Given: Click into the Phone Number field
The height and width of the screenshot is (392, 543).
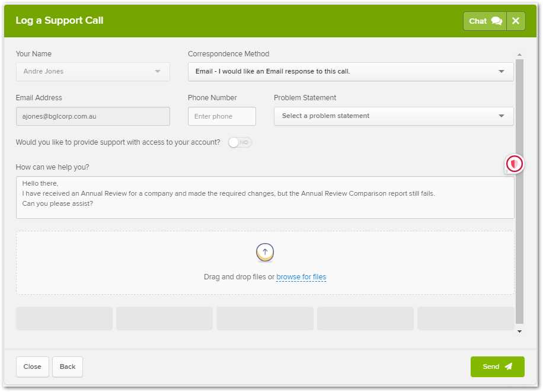Looking at the screenshot, I should (x=222, y=116).
